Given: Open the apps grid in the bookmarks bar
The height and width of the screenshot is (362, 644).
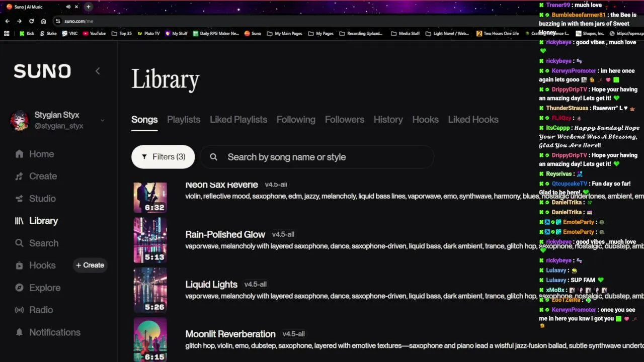Looking at the screenshot, I should pyautogui.click(x=7, y=34).
